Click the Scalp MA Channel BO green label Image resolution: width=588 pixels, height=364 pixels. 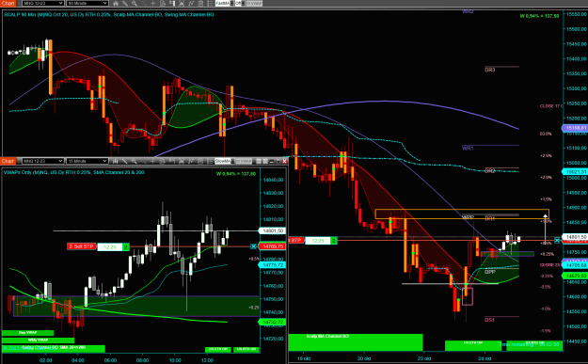pos(356,342)
